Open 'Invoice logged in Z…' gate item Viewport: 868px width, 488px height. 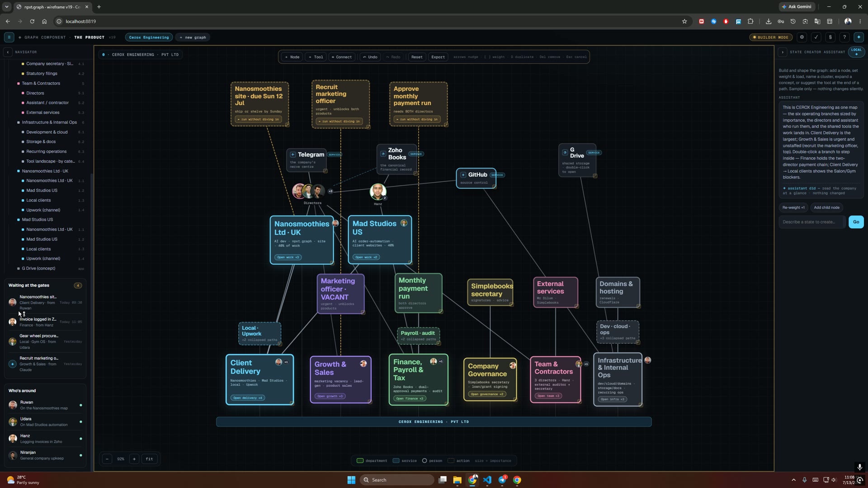click(x=45, y=322)
